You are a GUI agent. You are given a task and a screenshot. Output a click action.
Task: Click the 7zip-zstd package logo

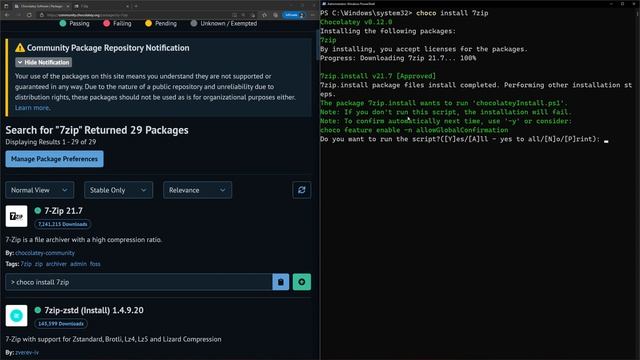pyautogui.click(x=16, y=316)
